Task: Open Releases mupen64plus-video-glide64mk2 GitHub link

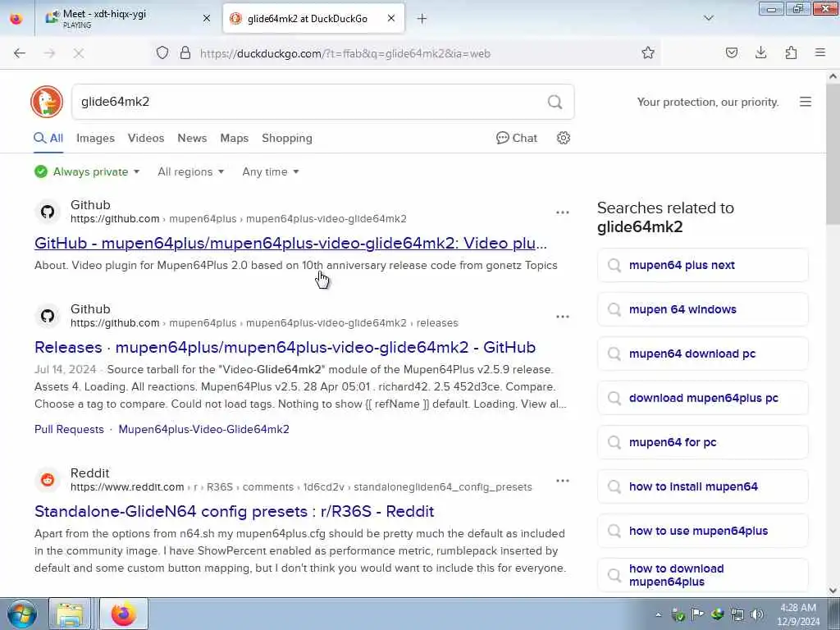Action: 285,347
